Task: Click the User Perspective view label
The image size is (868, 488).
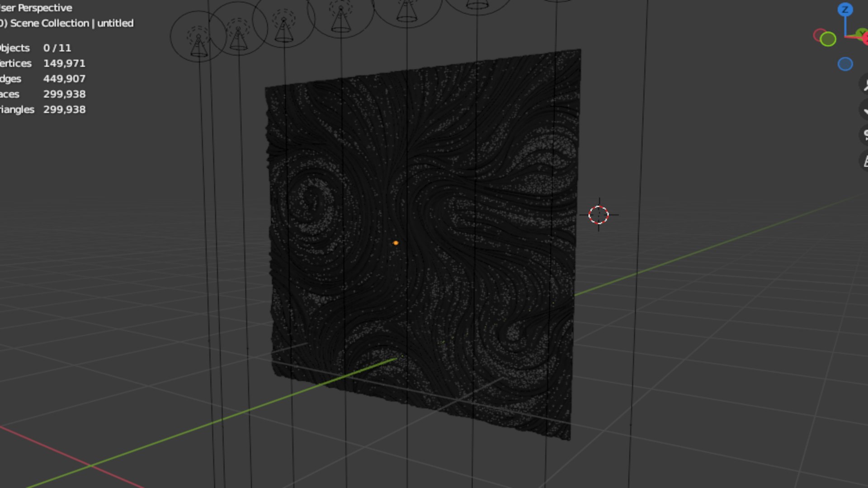Action: click(x=36, y=8)
